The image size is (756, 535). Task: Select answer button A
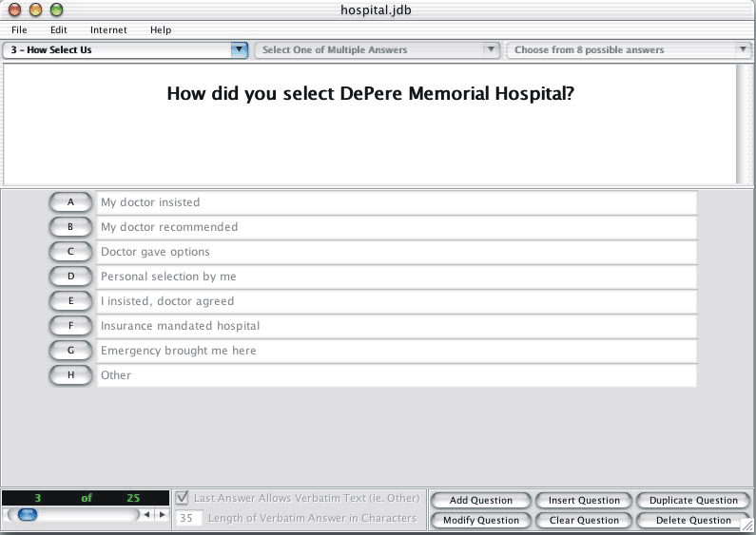[70, 202]
